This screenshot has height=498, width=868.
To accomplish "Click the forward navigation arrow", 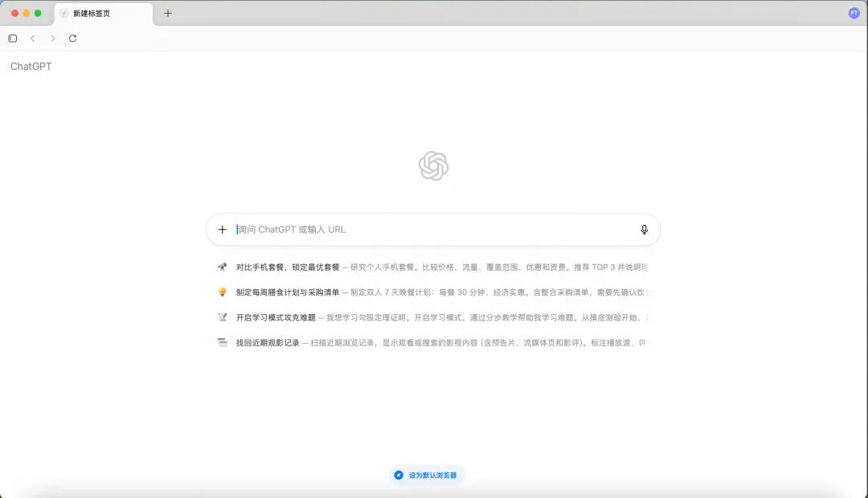I will (53, 39).
